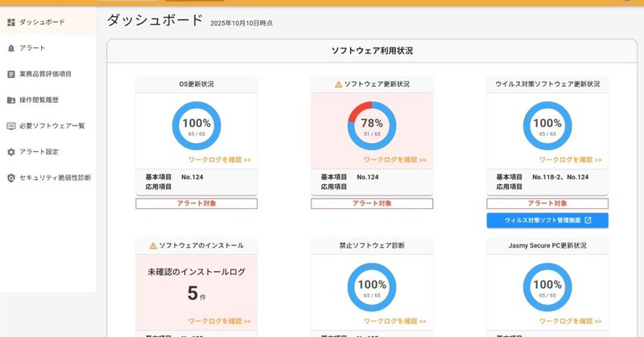Image resolution: width=644 pixels, height=337 pixels.
Task: Click the アラート設定 gear icon
Action: click(x=11, y=152)
